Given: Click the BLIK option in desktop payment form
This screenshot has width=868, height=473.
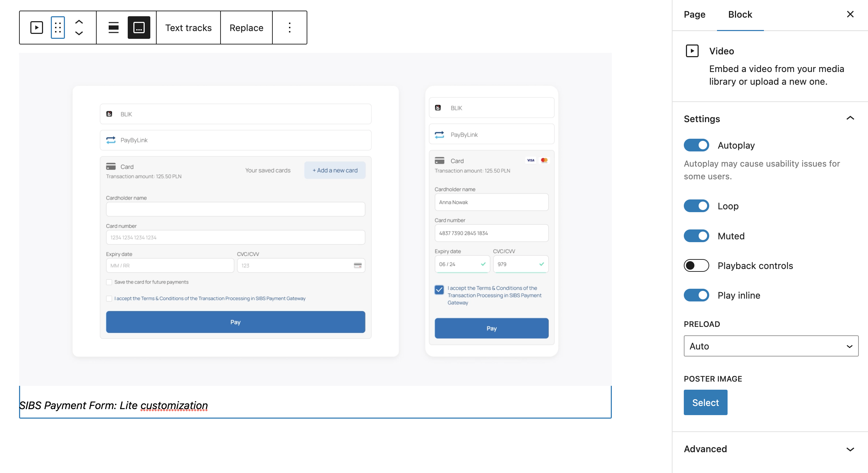Looking at the screenshot, I should pos(236,114).
